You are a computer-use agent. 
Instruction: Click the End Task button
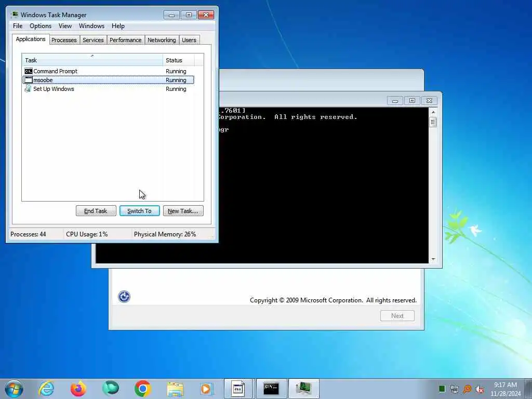(x=96, y=211)
